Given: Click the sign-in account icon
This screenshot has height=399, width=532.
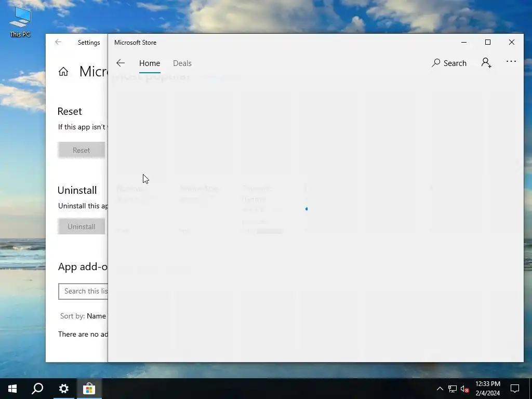Looking at the screenshot, I should [486, 63].
